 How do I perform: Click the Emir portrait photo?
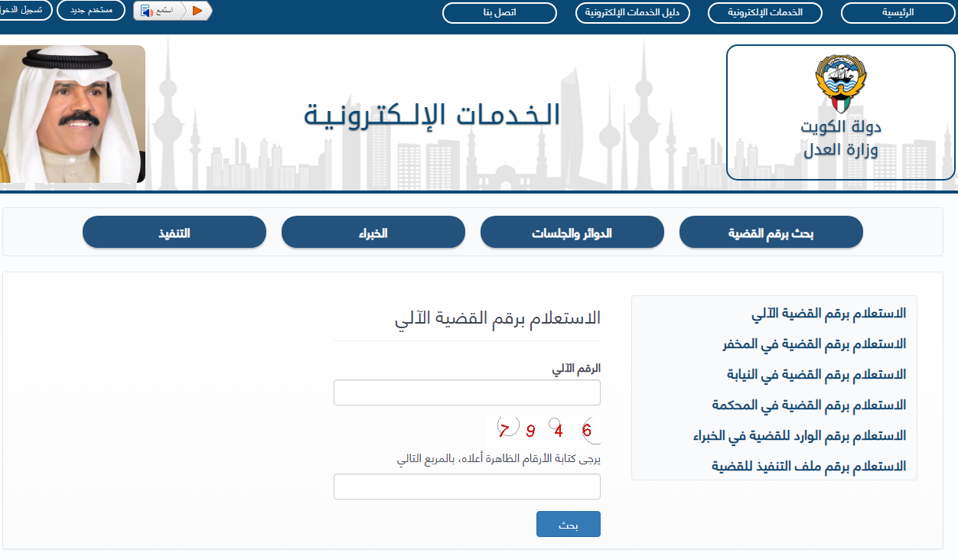tap(71, 114)
